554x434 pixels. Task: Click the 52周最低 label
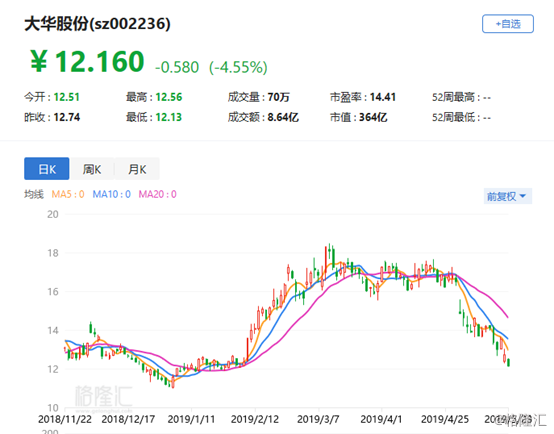[x=453, y=117]
